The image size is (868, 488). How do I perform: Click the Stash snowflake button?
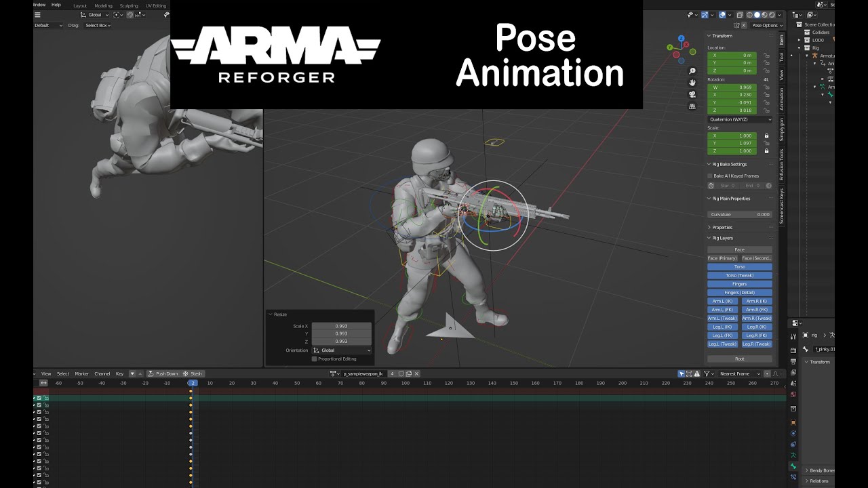(x=193, y=373)
